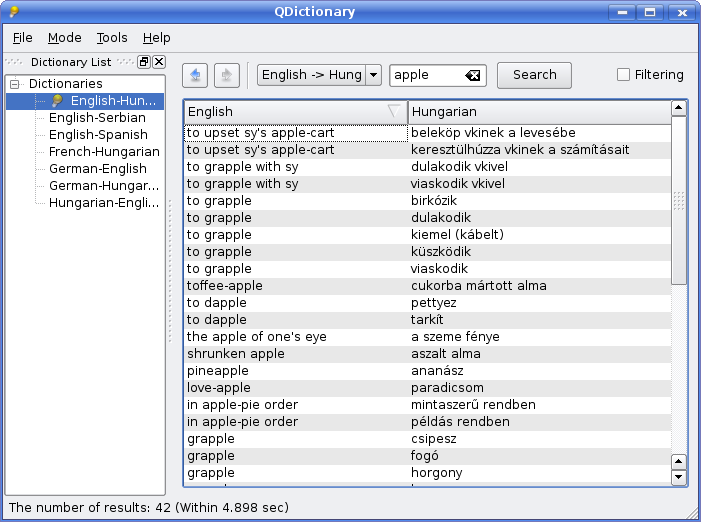
Task: Sort by the Hungarian column header
Action: 540,112
